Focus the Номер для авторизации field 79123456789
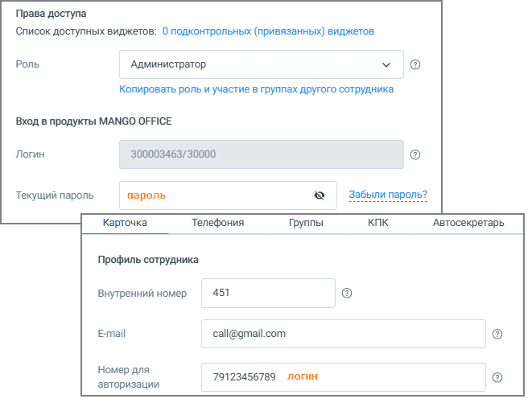 click(x=344, y=377)
